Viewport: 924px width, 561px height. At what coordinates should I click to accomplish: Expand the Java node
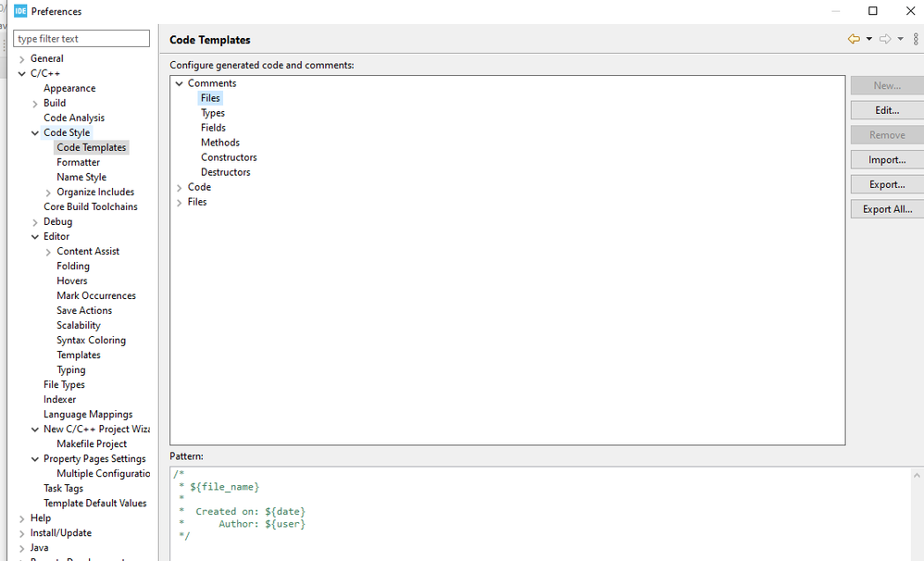point(22,548)
